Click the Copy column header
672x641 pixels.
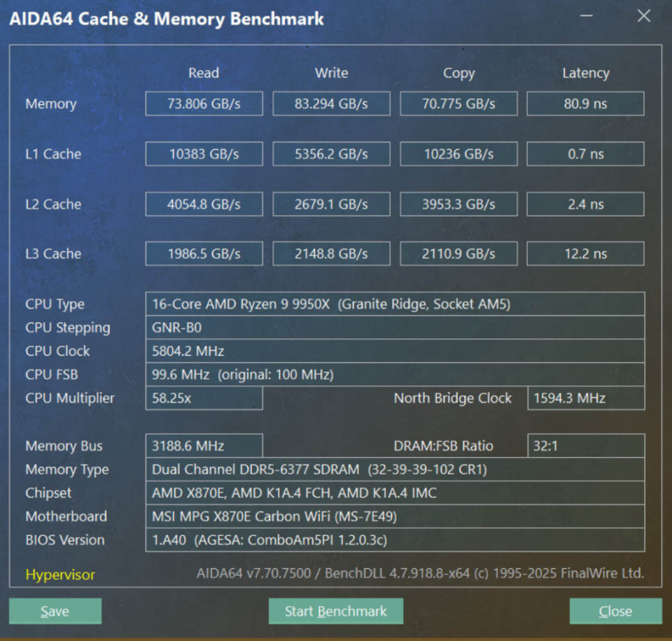[459, 73]
